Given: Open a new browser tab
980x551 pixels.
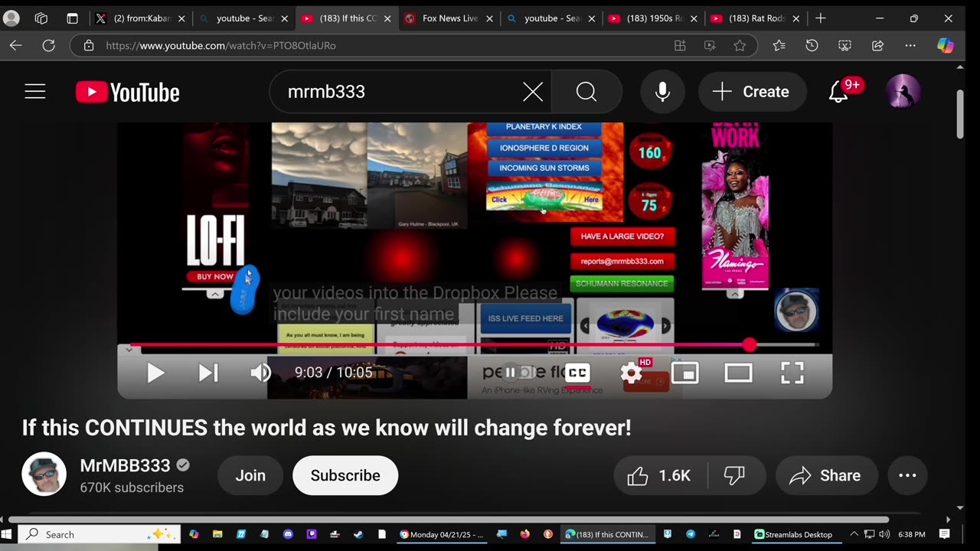Looking at the screenshot, I should point(821,18).
